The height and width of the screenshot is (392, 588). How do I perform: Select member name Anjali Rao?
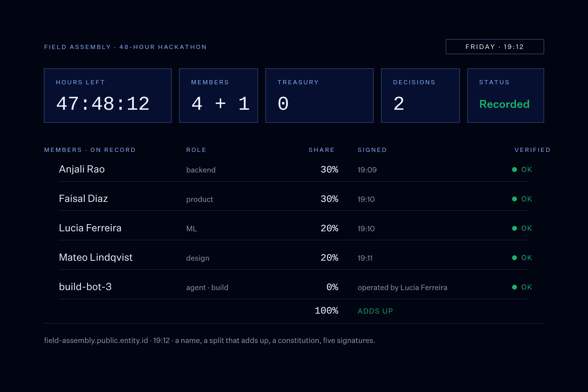click(x=82, y=169)
